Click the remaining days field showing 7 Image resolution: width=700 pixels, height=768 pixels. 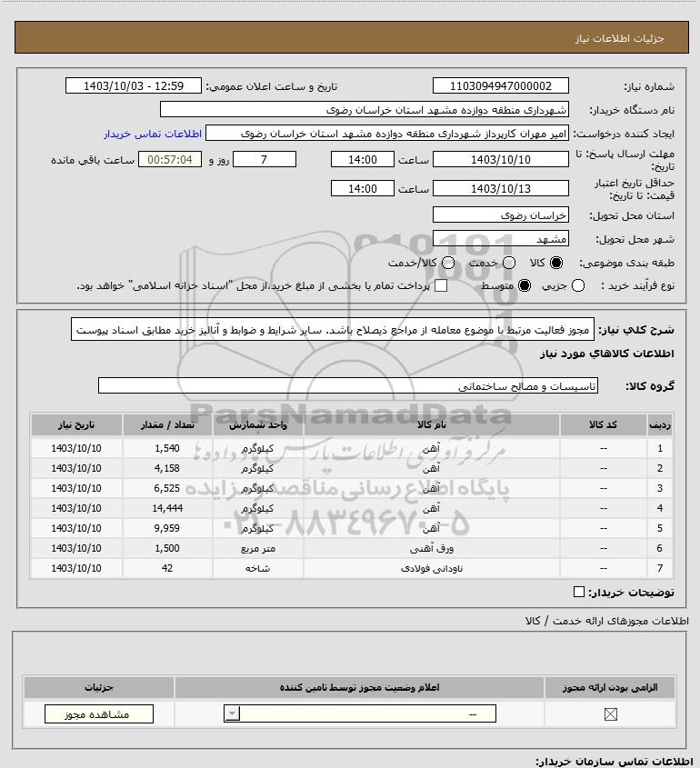(264, 159)
